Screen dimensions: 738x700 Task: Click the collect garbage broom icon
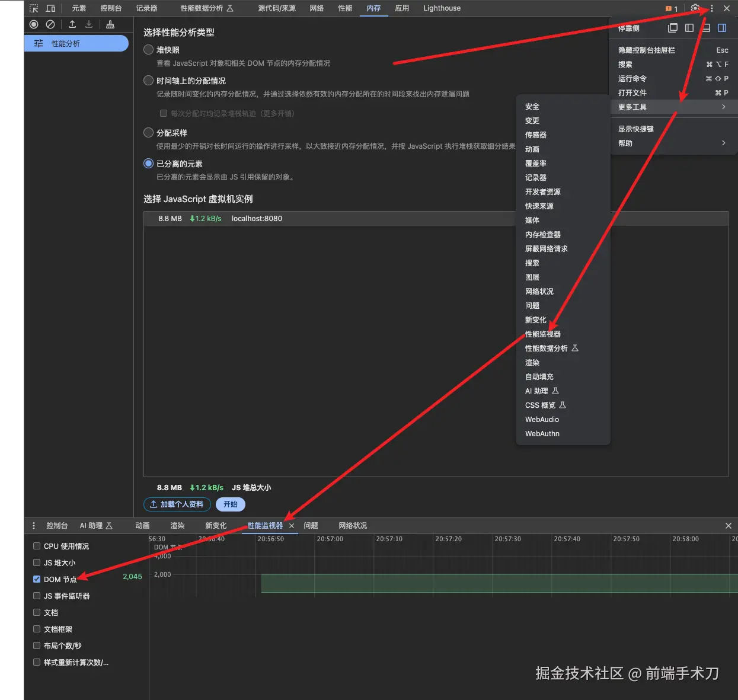click(110, 24)
